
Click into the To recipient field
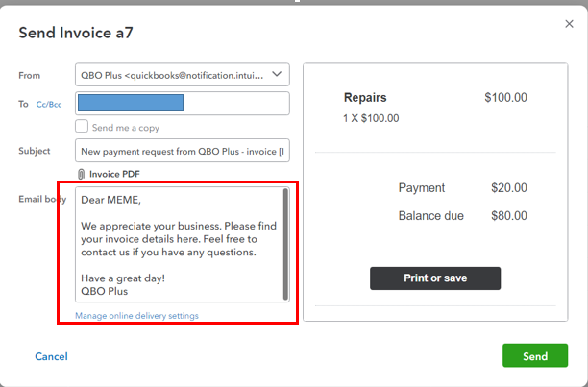tap(183, 103)
